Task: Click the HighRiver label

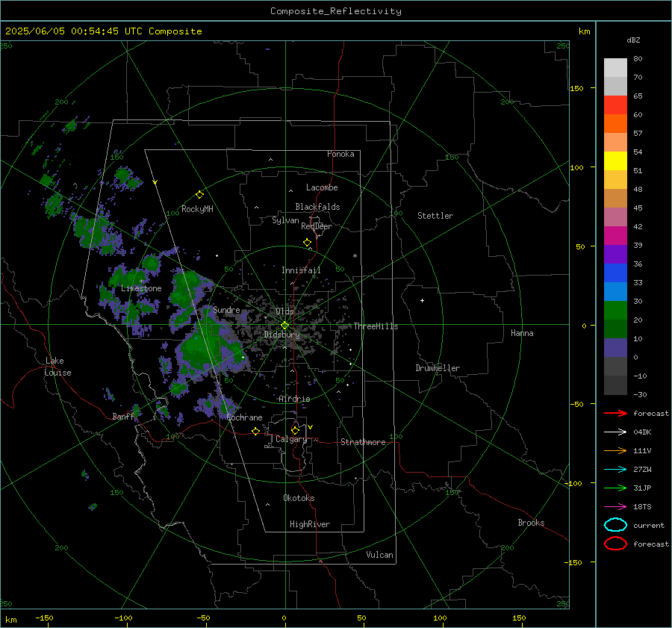Action: point(309,524)
